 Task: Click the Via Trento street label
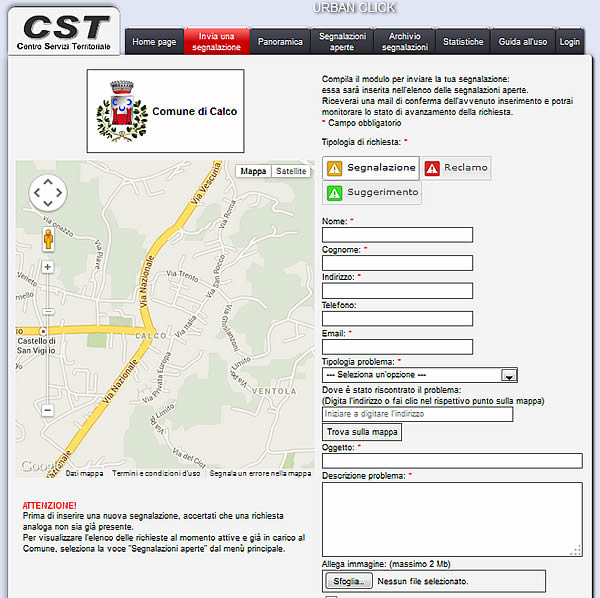[x=182, y=276]
